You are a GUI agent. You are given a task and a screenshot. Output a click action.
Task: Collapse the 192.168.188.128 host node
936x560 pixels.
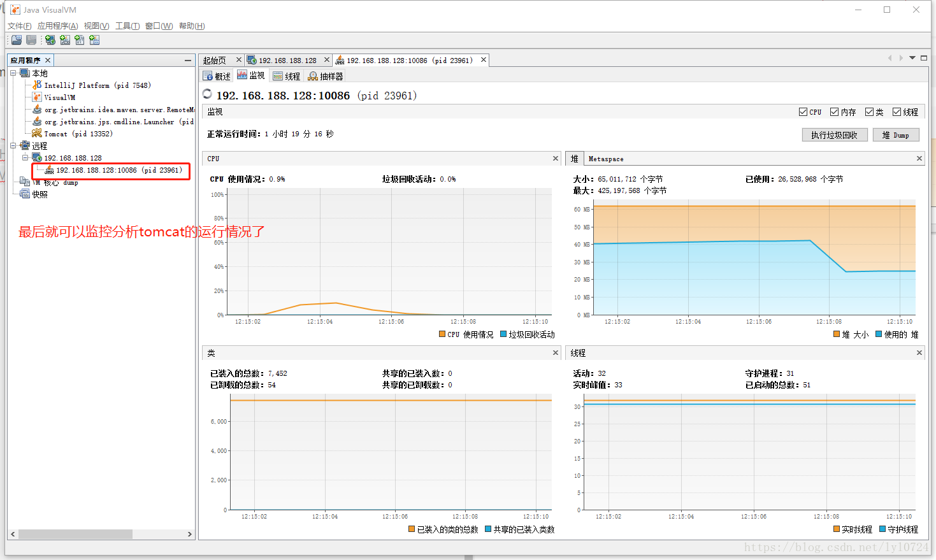[25, 158]
